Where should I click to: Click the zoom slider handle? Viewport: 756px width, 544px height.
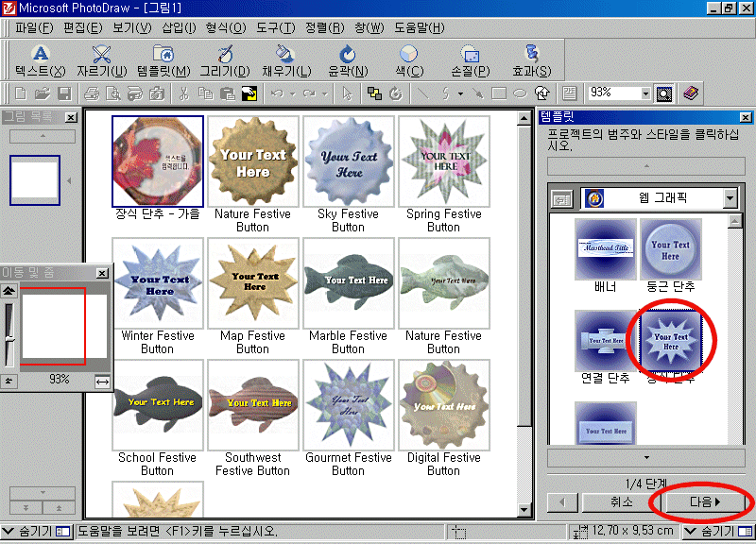(9, 340)
